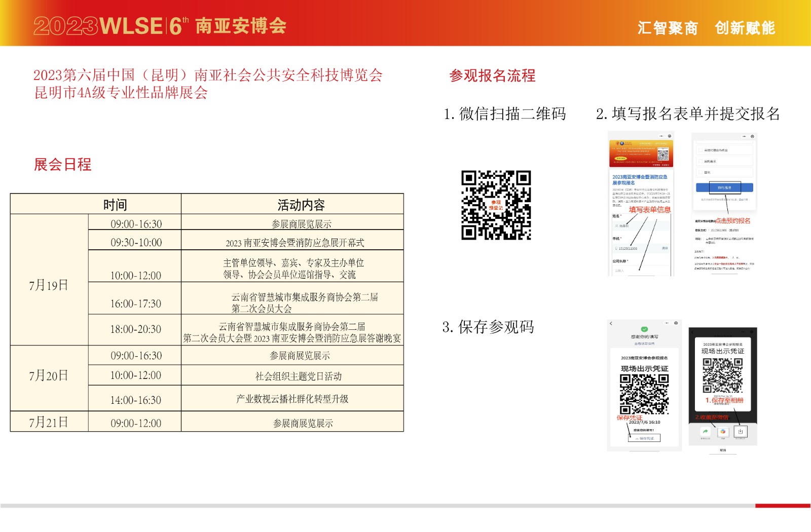Click 清除 beside the phone number
The image size is (811, 532).
(x=665, y=248)
